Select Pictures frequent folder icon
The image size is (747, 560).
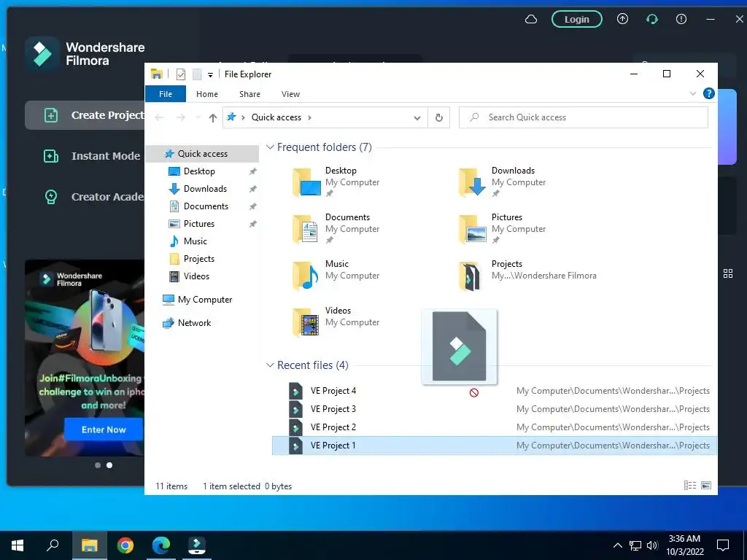tap(473, 228)
